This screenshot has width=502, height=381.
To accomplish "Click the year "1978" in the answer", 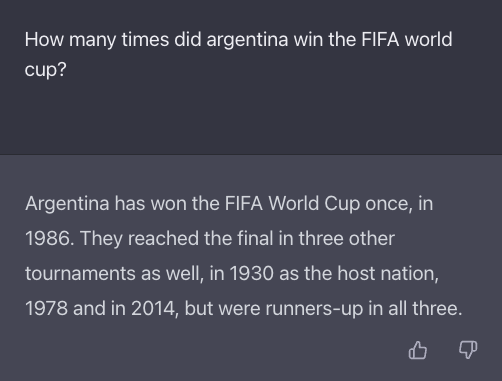I will pyautogui.click(x=47, y=308).
